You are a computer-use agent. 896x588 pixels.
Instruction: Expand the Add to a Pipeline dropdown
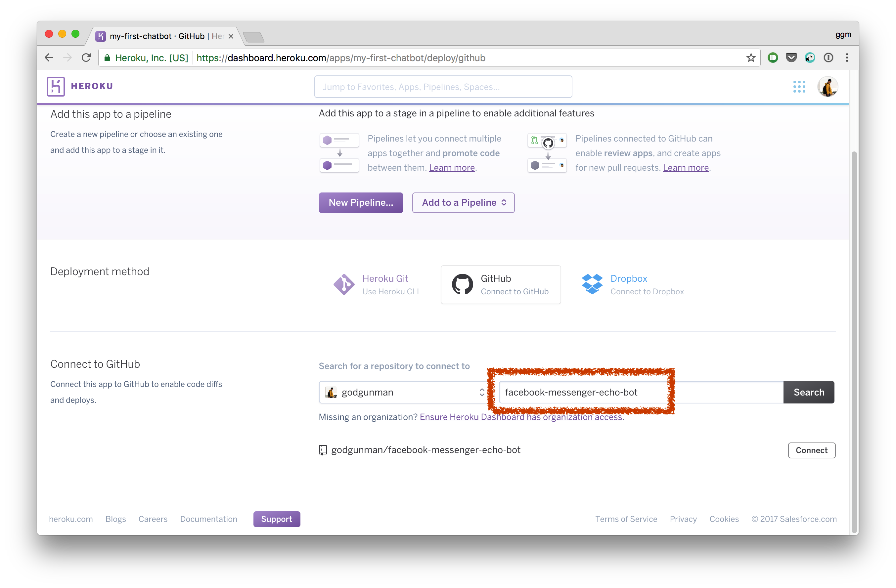click(x=463, y=203)
